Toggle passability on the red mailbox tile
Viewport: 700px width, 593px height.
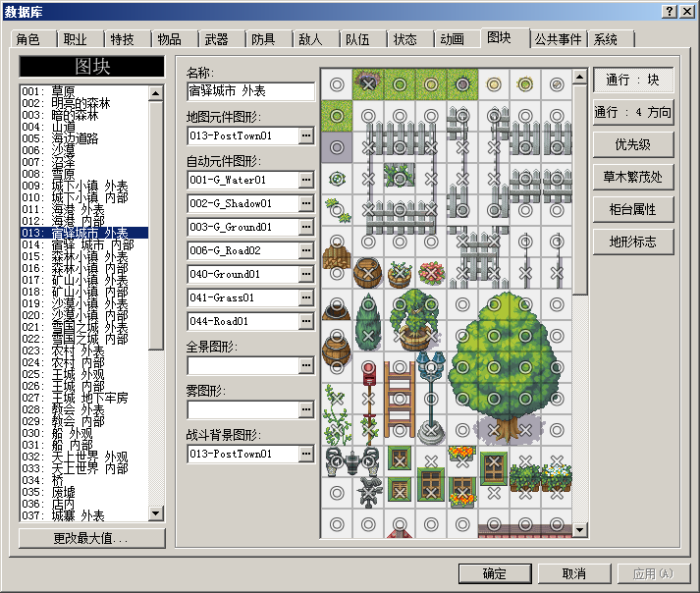point(368,367)
